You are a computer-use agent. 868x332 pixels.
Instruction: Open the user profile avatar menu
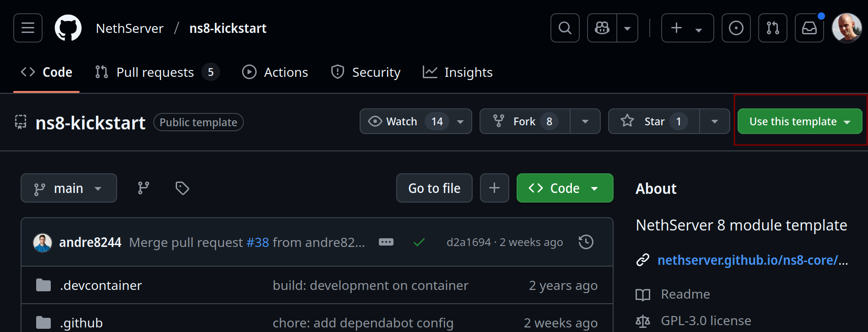[847, 28]
